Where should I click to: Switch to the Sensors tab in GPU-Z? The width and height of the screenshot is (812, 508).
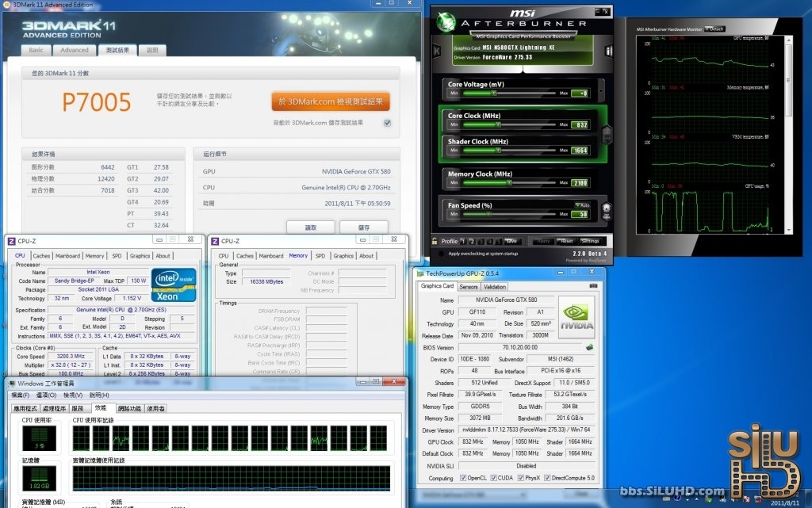[x=469, y=287]
